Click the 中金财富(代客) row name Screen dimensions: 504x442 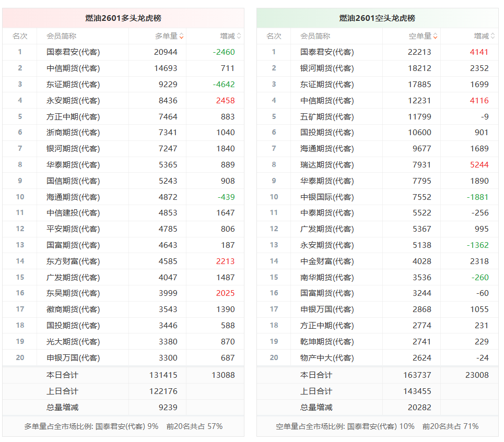click(327, 261)
